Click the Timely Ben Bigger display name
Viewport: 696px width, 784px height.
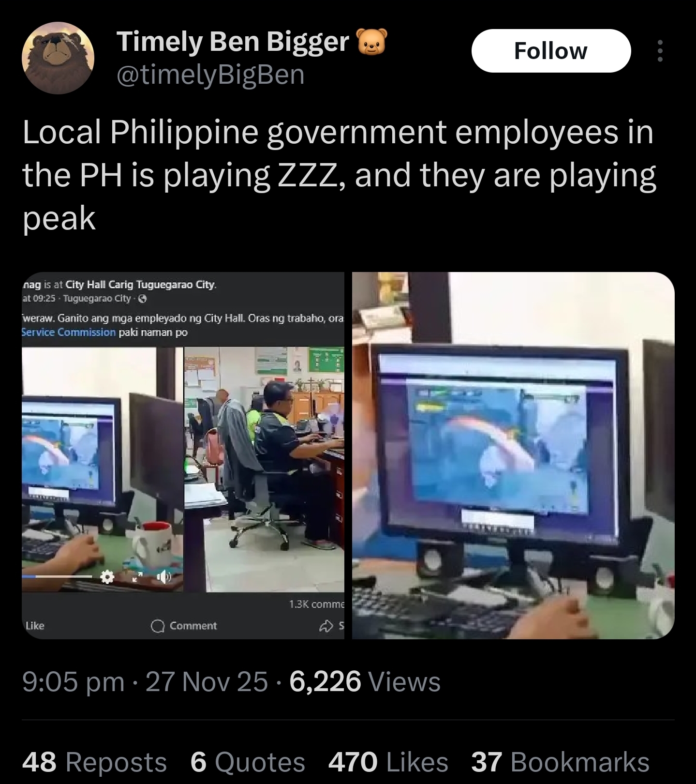click(233, 42)
